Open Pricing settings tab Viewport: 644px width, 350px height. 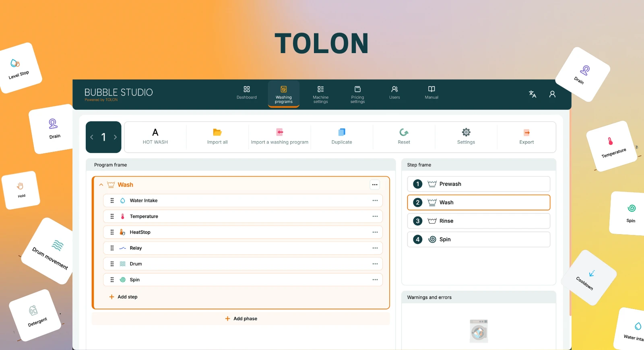[357, 94]
